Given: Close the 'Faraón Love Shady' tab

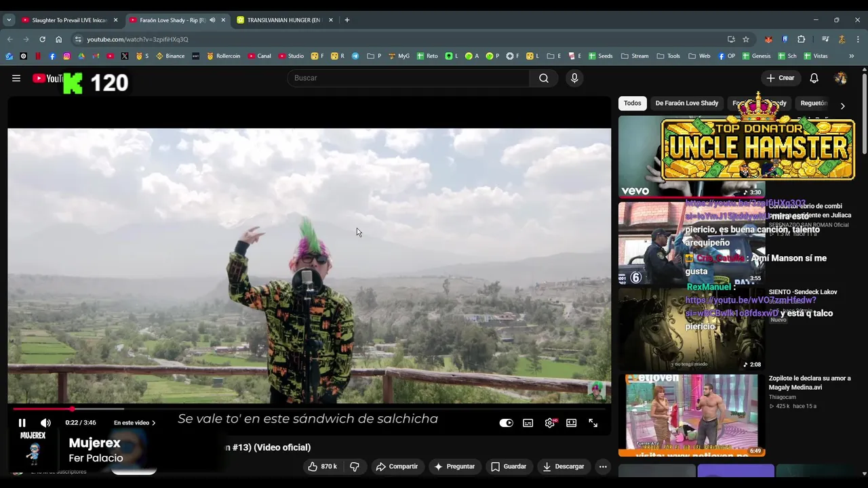Looking at the screenshot, I should point(223,20).
